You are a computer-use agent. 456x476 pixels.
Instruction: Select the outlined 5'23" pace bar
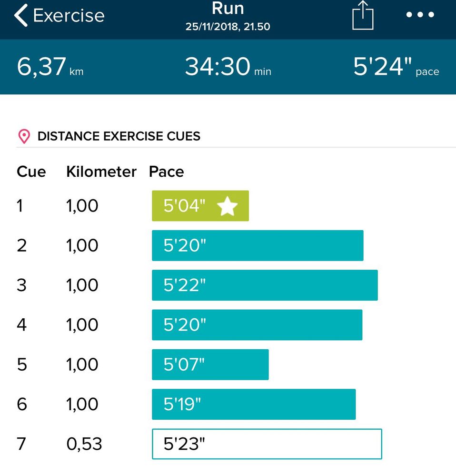click(x=267, y=444)
